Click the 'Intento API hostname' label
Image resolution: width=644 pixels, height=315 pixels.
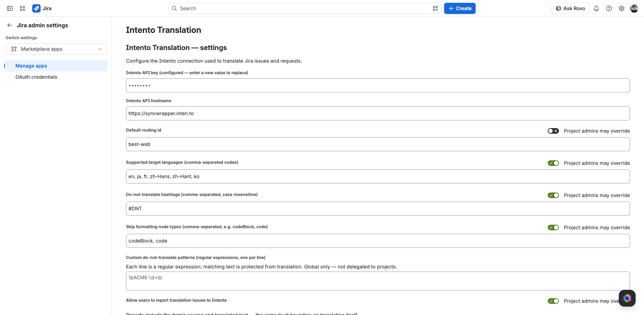click(149, 101)
